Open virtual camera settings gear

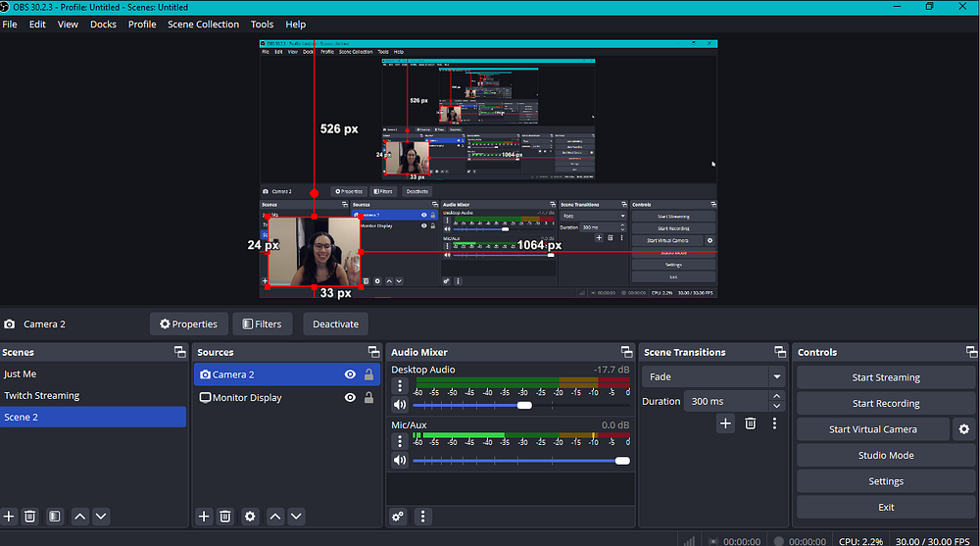(x=963, y=429)
